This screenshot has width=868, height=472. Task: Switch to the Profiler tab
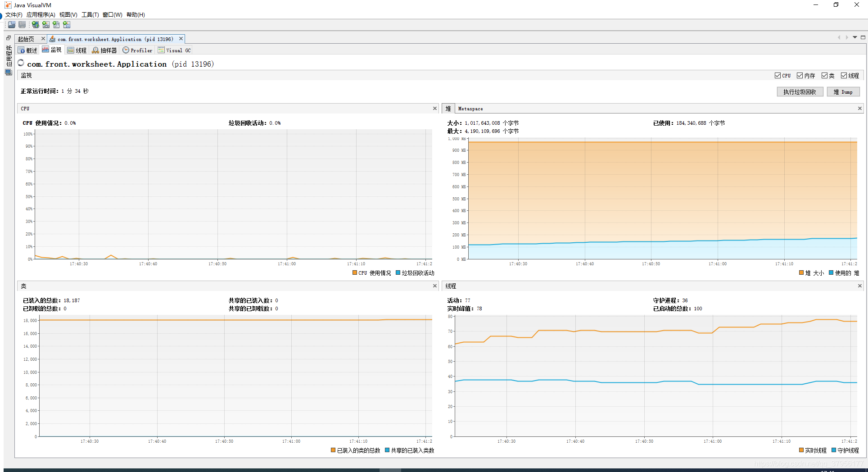point(137,50)
